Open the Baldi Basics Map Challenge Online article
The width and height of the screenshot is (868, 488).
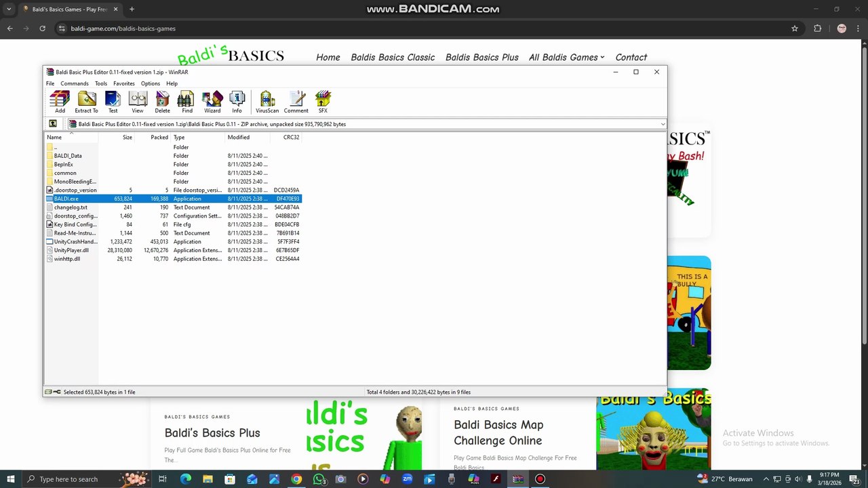[x=498, y=432]
